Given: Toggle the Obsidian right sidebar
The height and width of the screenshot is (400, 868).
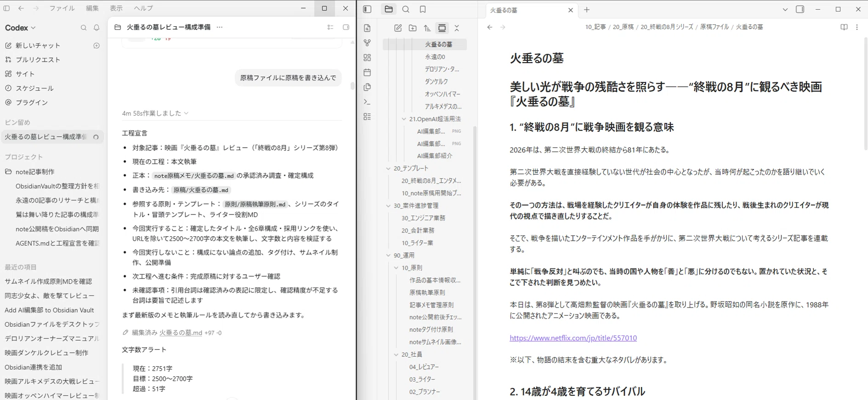Looking at the screenshot, I should click(x=800, y=9).
